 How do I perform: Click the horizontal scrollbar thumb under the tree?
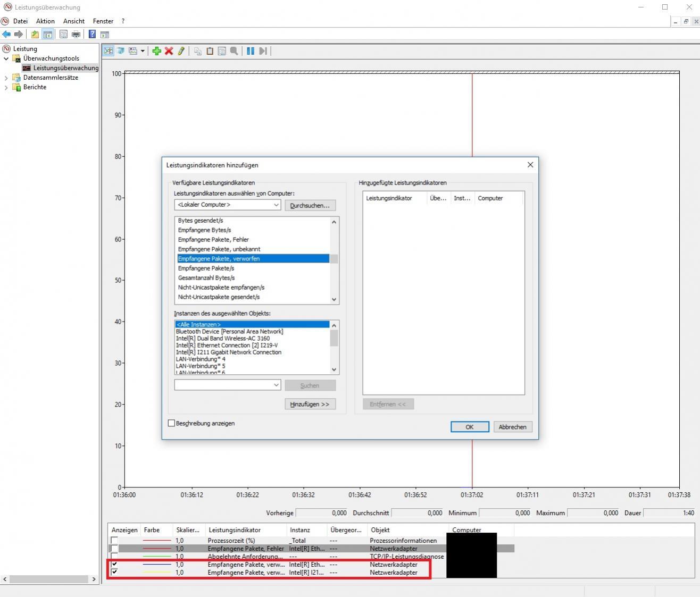point(49,579)
